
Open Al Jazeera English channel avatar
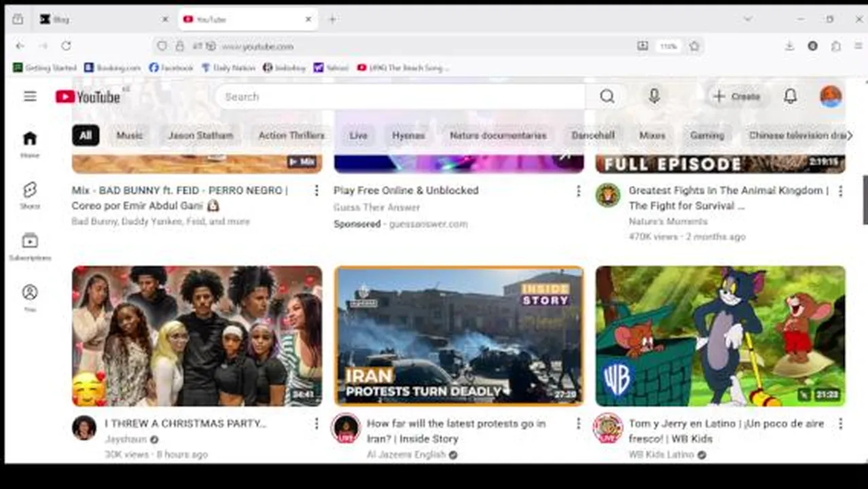pos(346,428)
